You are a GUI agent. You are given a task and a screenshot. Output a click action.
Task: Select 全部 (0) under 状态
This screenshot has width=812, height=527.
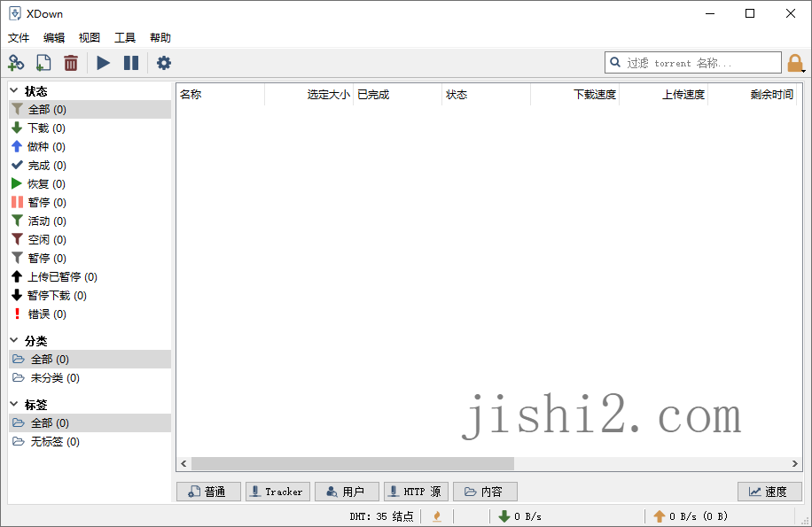[x=90, y=109]
